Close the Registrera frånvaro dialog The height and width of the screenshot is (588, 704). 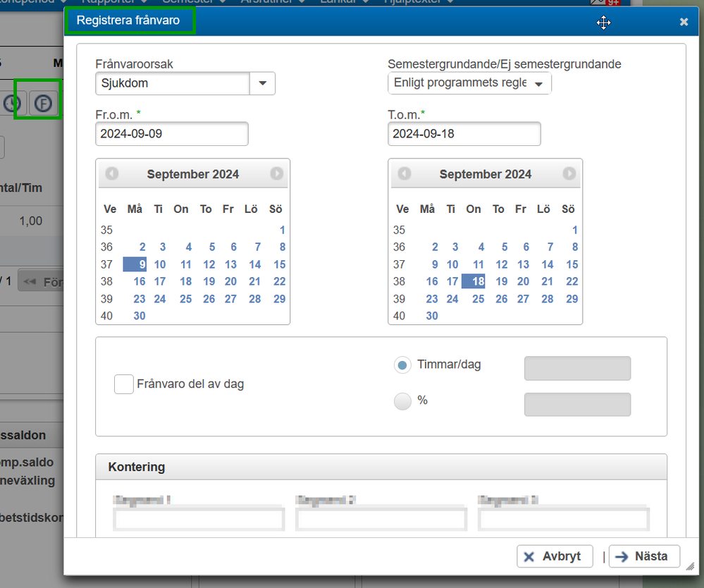[x=684, y=22]
